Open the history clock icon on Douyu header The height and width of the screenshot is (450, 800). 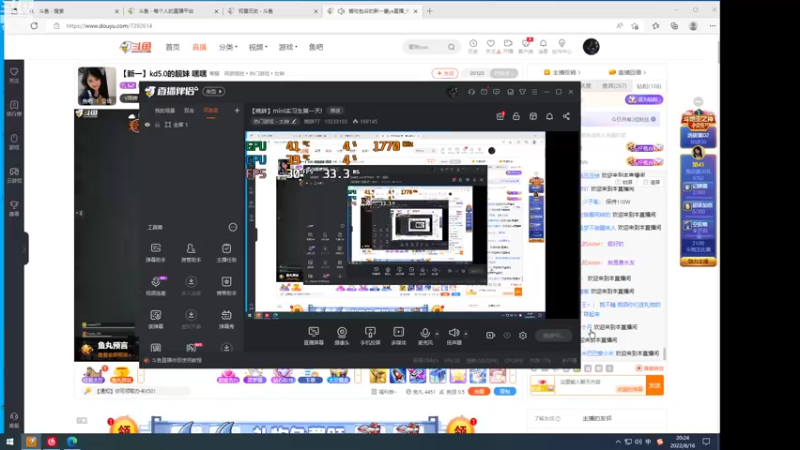pos(473,46)
